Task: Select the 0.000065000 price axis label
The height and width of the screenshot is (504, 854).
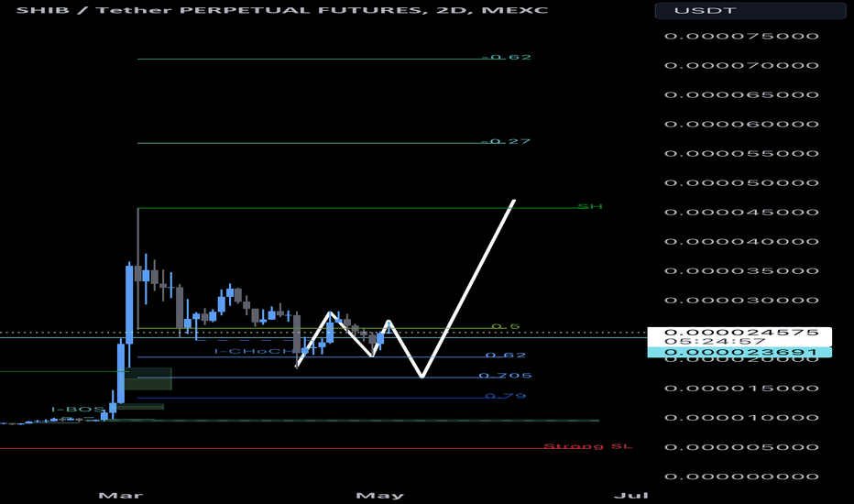Action: (x=741, y=94)
